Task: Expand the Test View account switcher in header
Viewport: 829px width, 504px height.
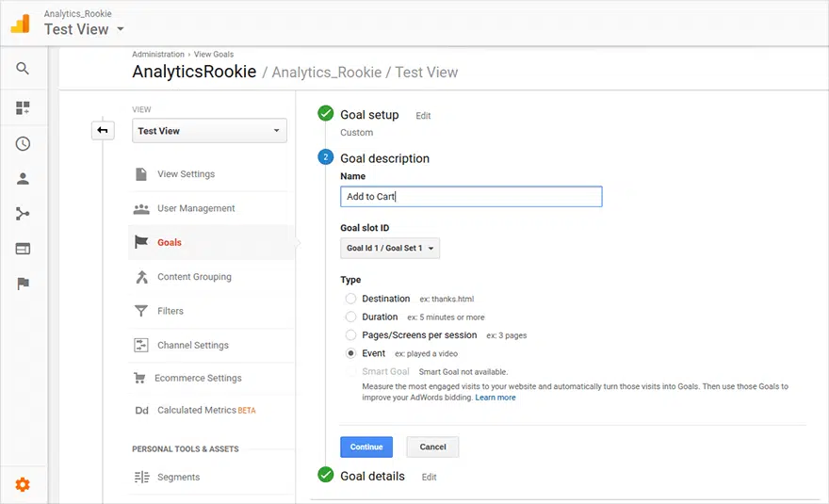Action: [x=85, y=29]
